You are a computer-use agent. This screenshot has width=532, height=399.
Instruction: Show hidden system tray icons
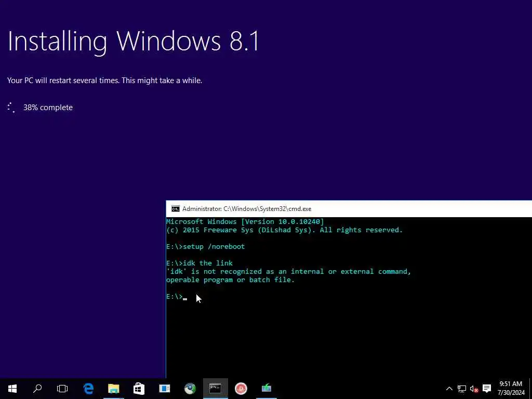pyautogui.click(x=449, y=389)
